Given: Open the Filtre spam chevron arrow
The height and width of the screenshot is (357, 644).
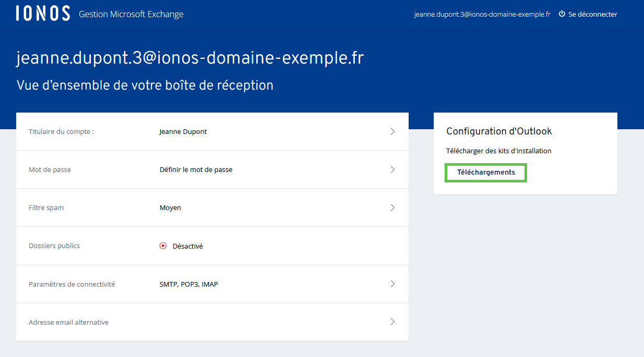Looking at the screenshot, I should [x=392, y=208].
